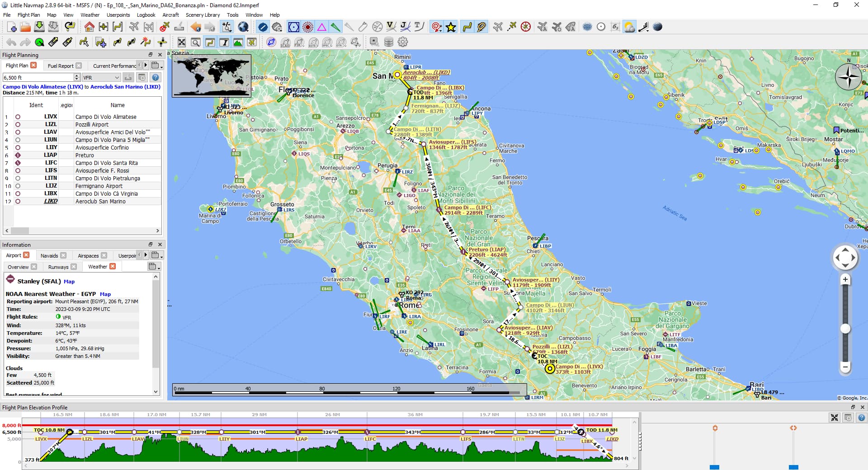Open map detail level dropdown
The image size is (868, 470).
tap(226, 27)
